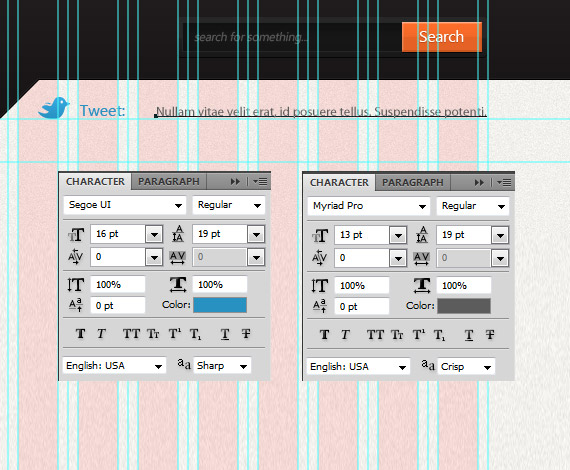Screen dimensions: 570x470
Task: Open the Myriad Pro font family dropdown
Action: 369,206
